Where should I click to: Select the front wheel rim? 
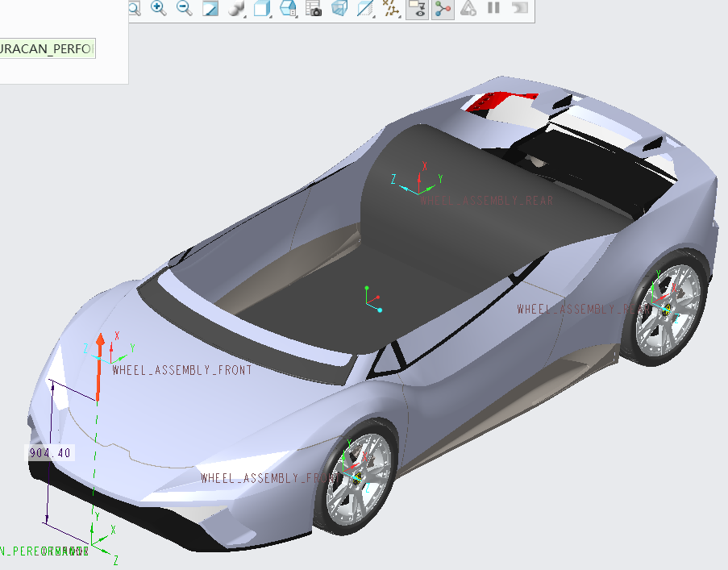click(x=357, y=480)
